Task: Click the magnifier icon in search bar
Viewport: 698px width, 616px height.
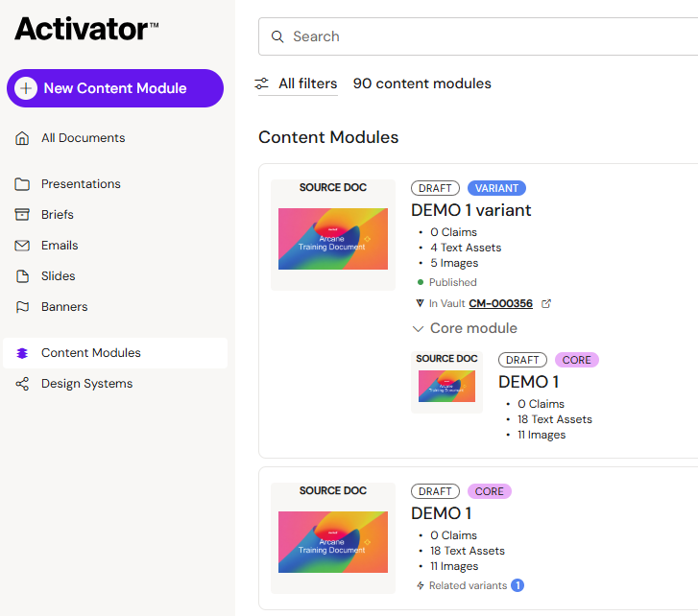Action: 277,36
